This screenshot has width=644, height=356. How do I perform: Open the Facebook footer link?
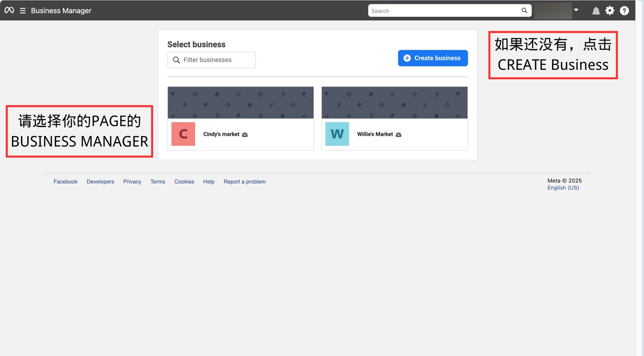(66, 182)
